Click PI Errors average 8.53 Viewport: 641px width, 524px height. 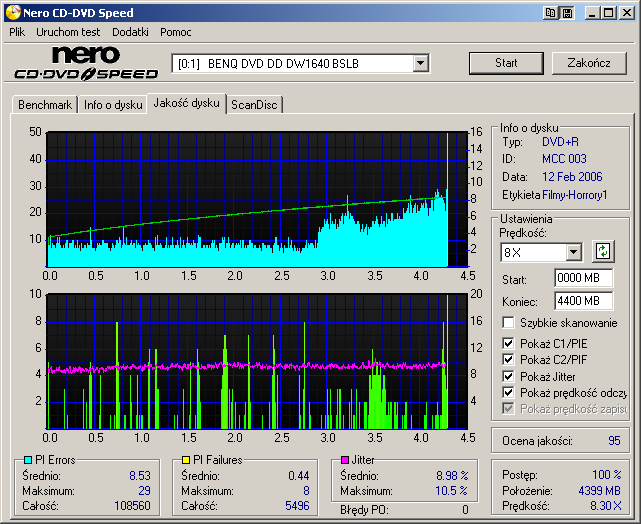[140, 476]
